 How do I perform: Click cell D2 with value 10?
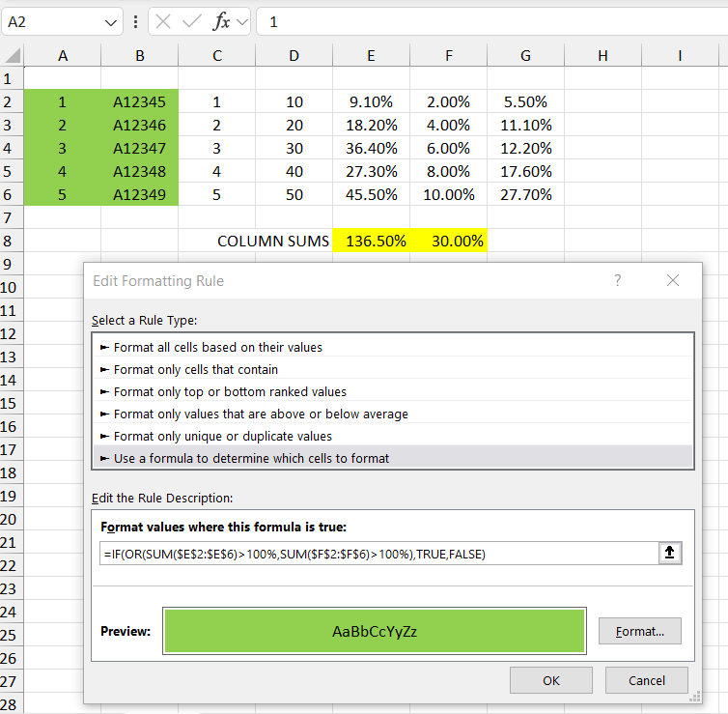click(x=294, y=101)
